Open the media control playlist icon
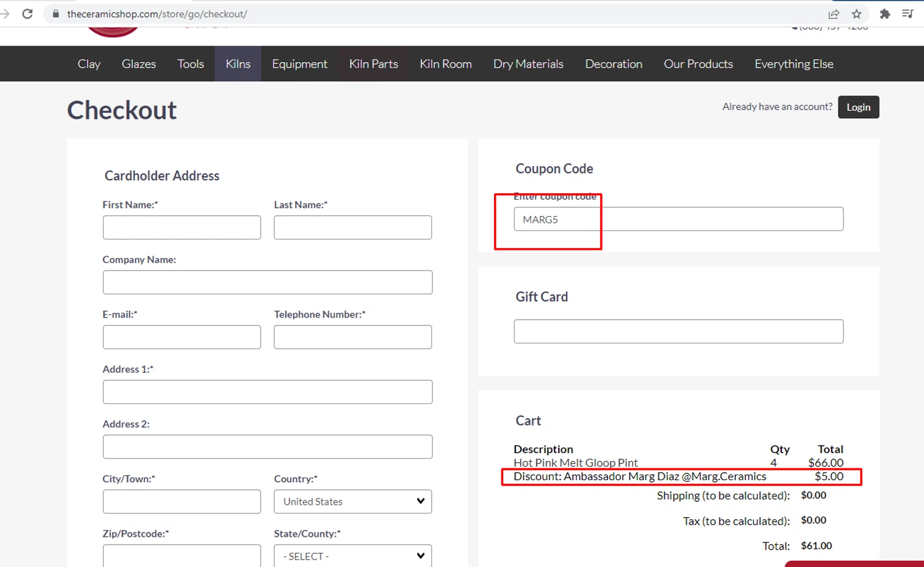924x567 pixels. (907, 14)
